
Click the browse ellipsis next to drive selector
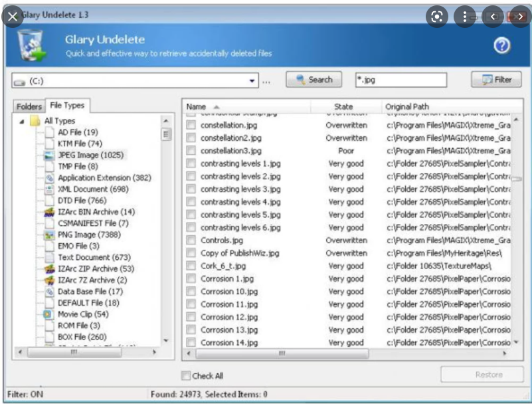[266, 82]
